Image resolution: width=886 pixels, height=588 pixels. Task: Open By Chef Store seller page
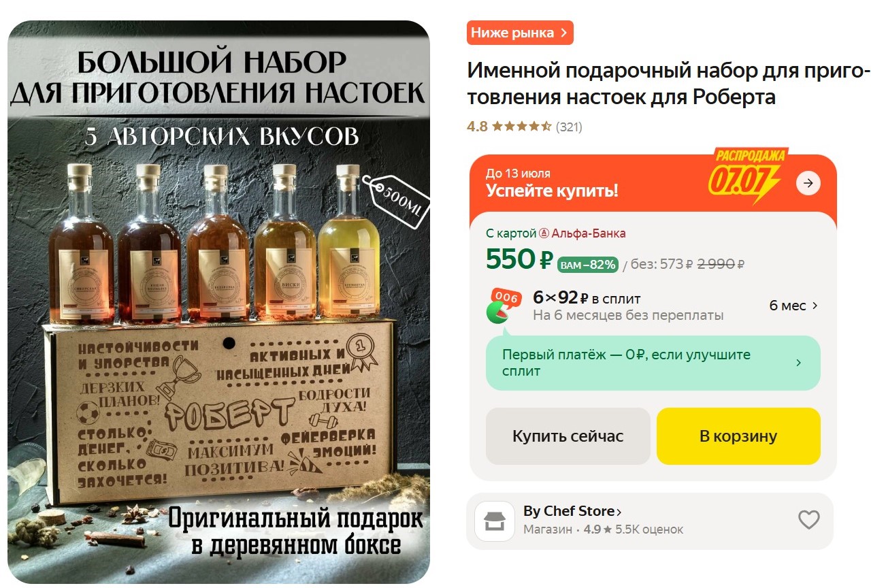coord(572,511)
